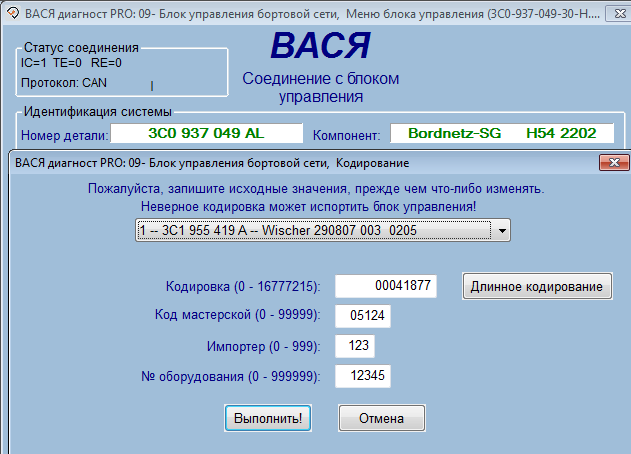Click the № оборудования field with 12345
631x454 pixels.
[363, 377]
